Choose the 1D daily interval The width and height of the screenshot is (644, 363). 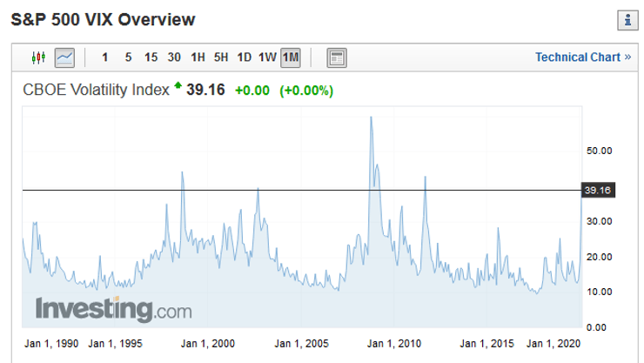[x=244, y=58]
